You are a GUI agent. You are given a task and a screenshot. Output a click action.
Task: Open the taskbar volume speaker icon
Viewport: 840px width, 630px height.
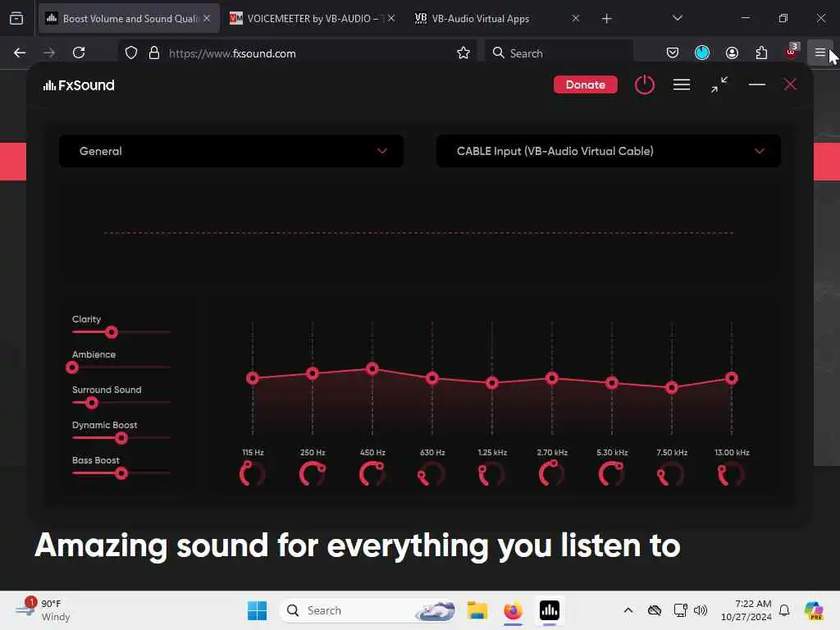coord(701,610)
